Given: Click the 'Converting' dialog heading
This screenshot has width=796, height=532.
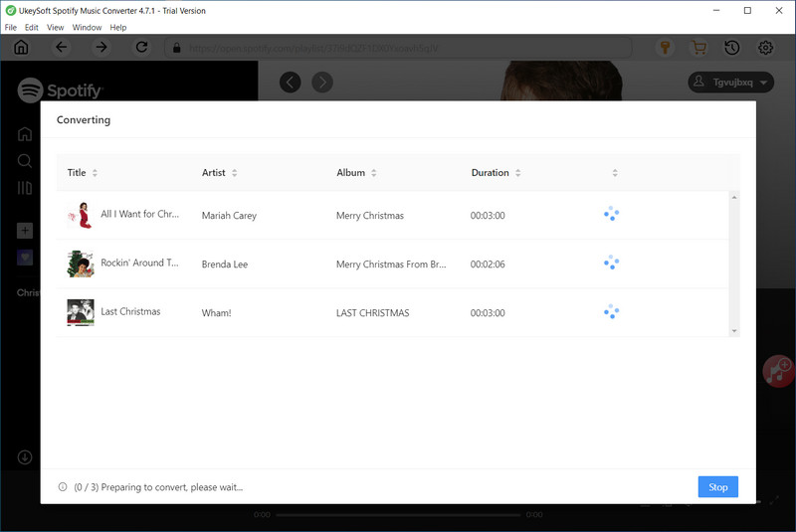Looking at the screenshot, I should pyautogui.click(x=84, y=119).
